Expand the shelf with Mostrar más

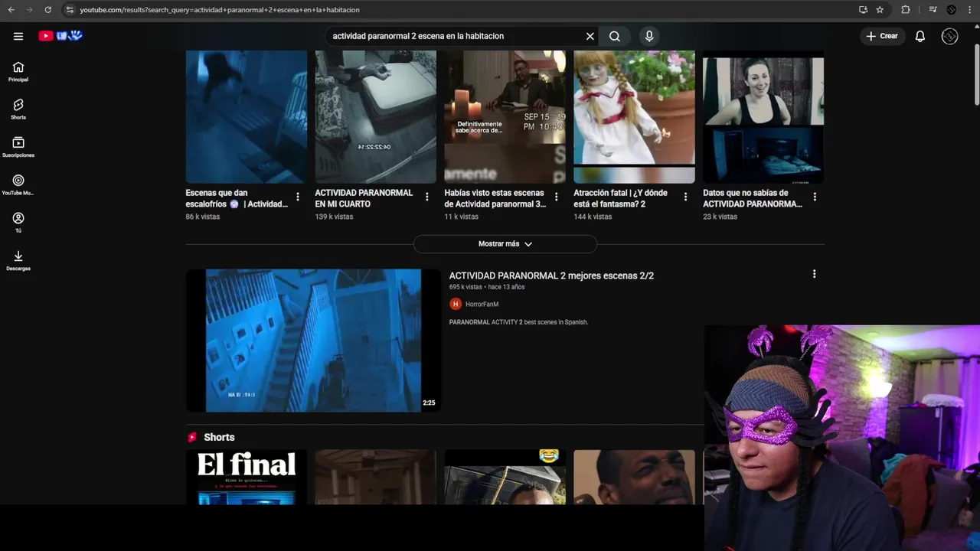point(505,244)
